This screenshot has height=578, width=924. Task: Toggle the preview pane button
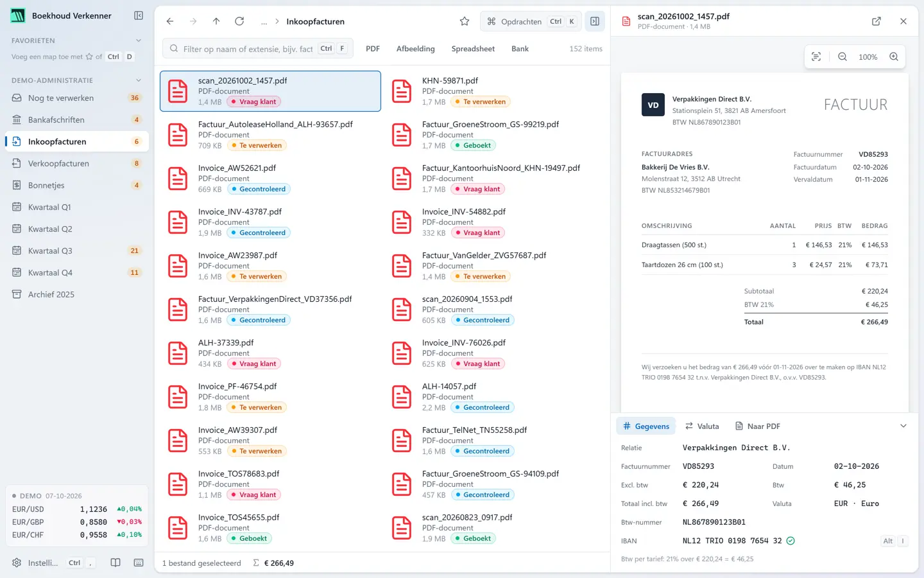595,21
